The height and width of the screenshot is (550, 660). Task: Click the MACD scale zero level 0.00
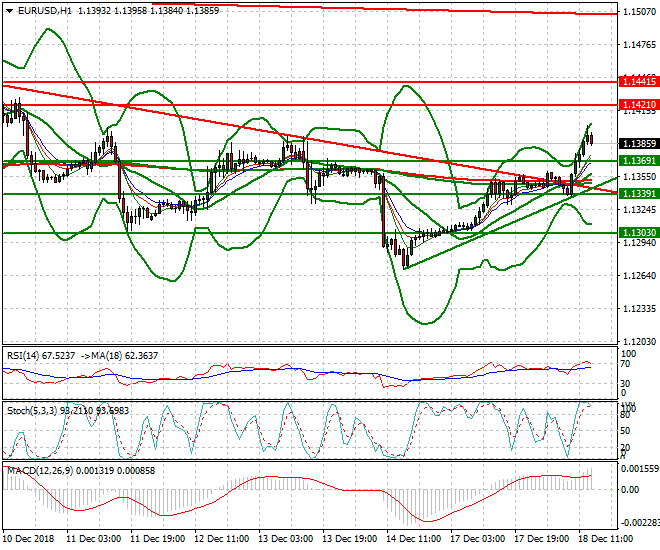click(630, 490)
